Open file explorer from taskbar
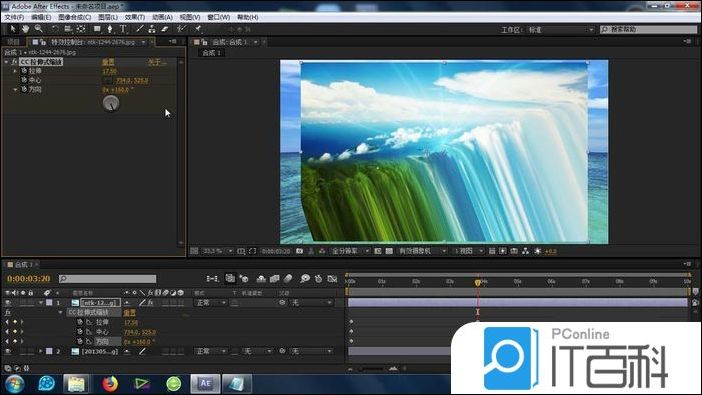Screen dimensions: 702x395 click(77, 384)
